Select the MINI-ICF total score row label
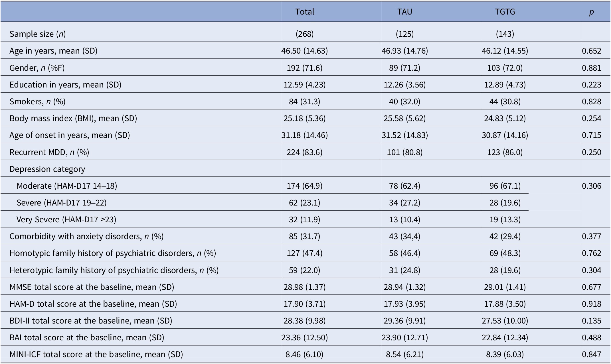The image size is (611, 364). (x=96, y=354)
